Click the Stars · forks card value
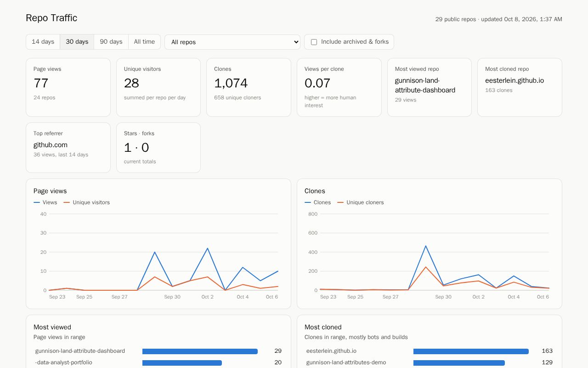The width and height of the screenshot is (588, 368). point(136,148)
